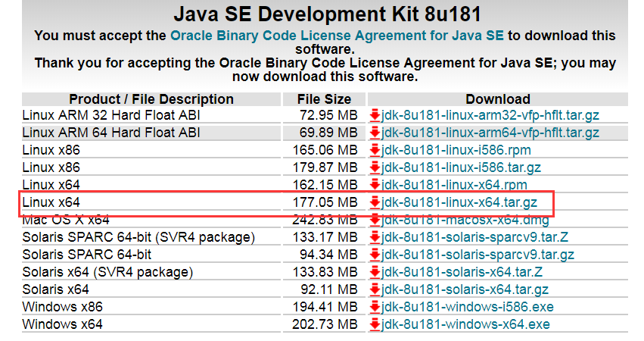Download jdk-8u181-solaris-x64.tar.Z file link
Image resolution: width=644 pixels, height=341 pixels.
(462, 272)
